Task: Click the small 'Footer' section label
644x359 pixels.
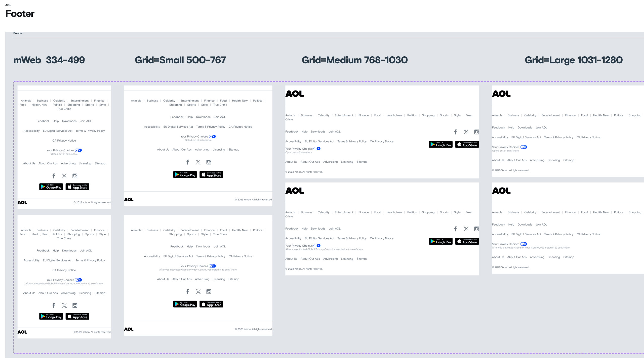Action: (x=18, y=33)
